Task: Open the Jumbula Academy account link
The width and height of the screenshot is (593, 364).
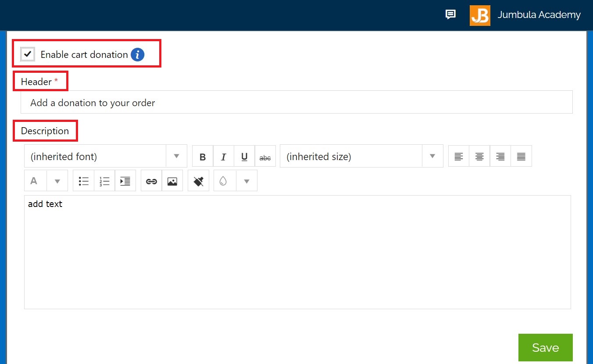Action: [x=539, y=15]
